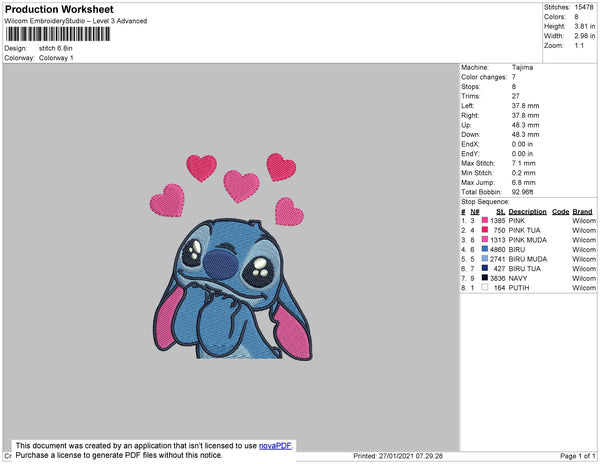Click the barcode under the worksheet title
Image resolution: width=600 pixels, height=464 pixels.
[56, 34]
